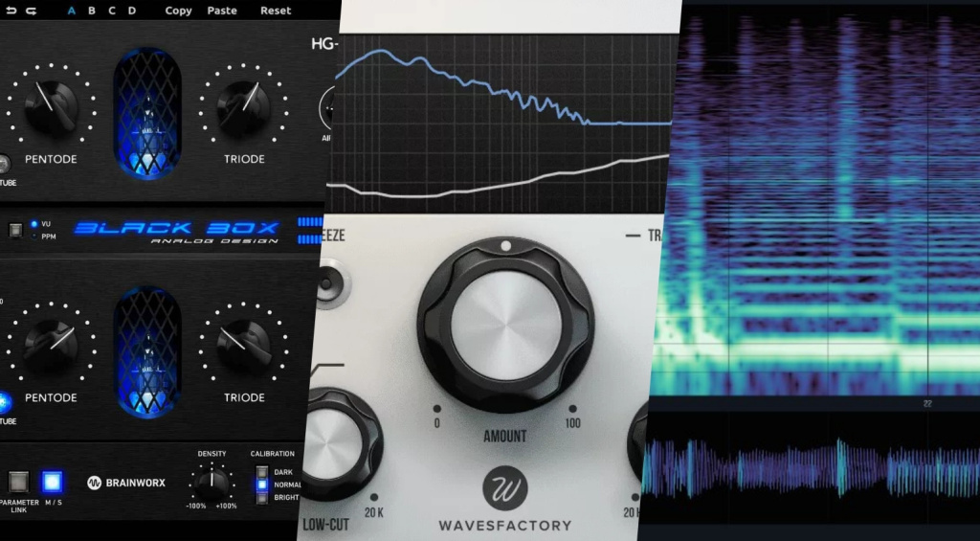Set calibration to BRIGHT

click(262, 498)
